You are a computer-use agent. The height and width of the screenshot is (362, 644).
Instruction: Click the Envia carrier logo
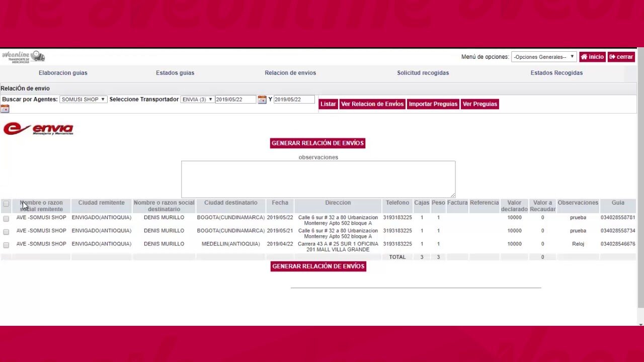(x=38, y=129)
